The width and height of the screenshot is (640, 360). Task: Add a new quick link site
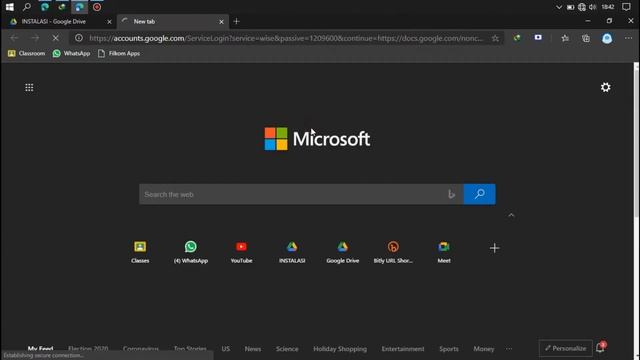(x=494, y=248)
